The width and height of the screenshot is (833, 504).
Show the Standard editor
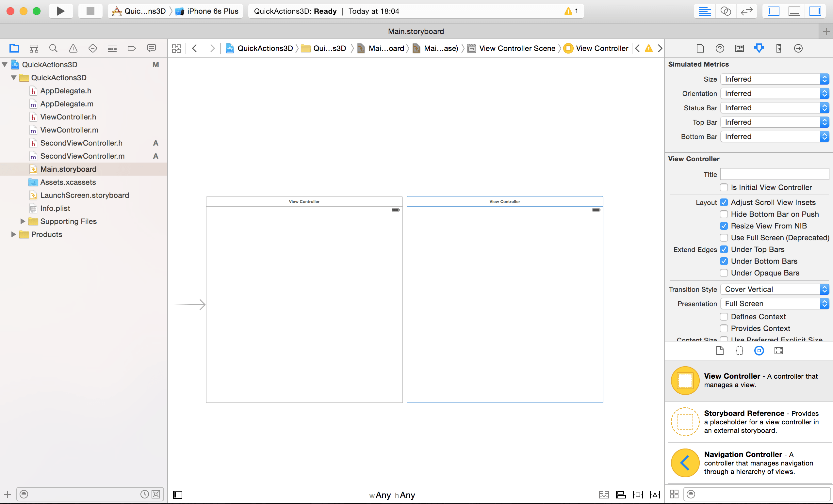pos(705,11)
